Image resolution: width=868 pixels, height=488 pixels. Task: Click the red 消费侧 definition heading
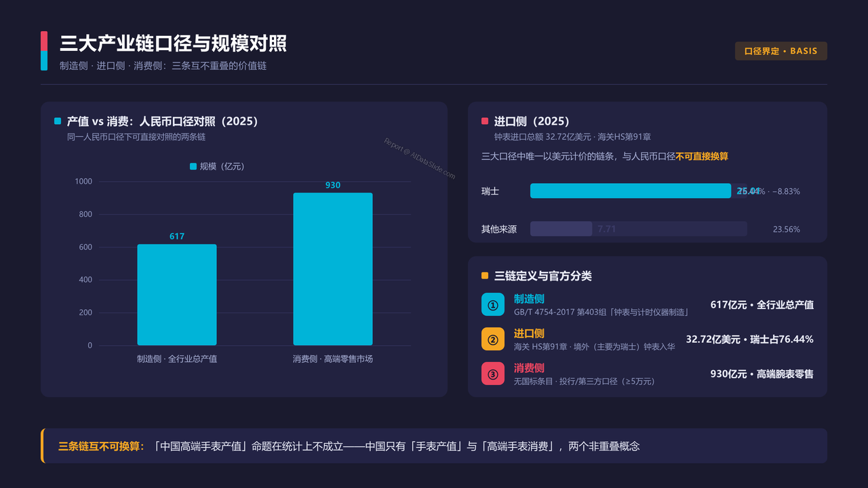(x=529, y=368)
